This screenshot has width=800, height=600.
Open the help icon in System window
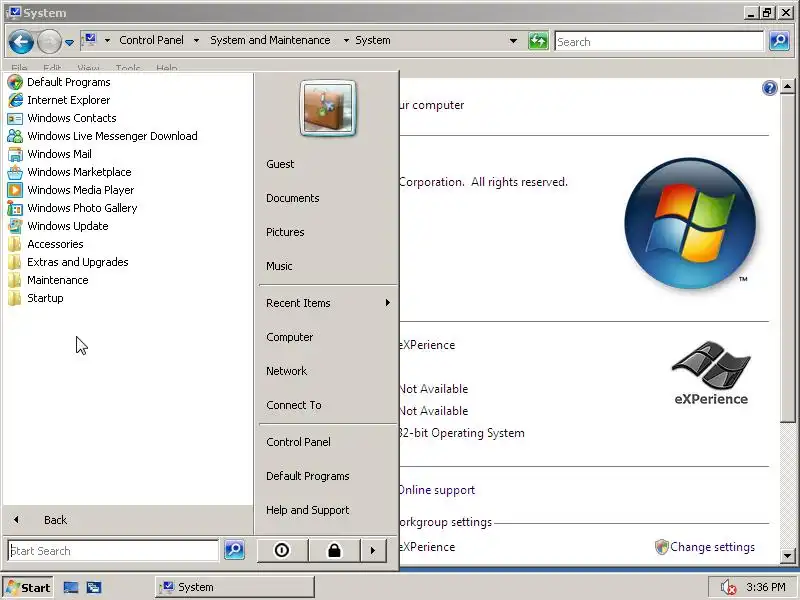click(769, 88)
